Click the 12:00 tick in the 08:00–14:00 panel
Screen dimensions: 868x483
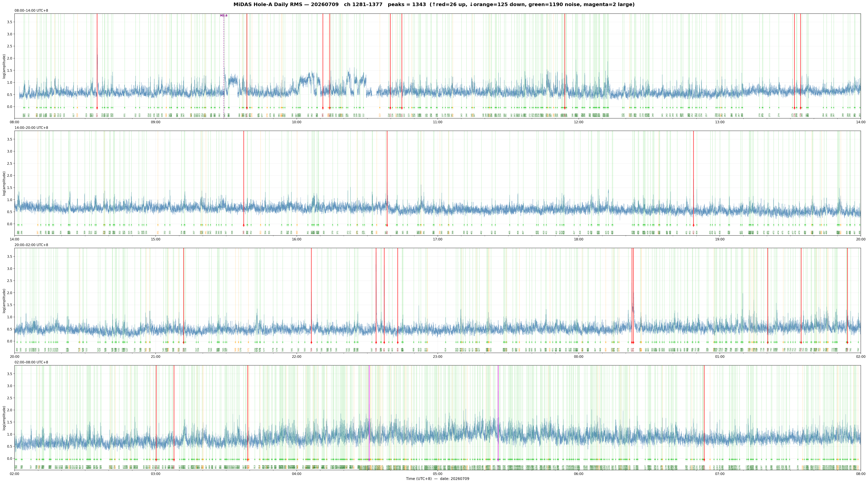coord(579,122)
